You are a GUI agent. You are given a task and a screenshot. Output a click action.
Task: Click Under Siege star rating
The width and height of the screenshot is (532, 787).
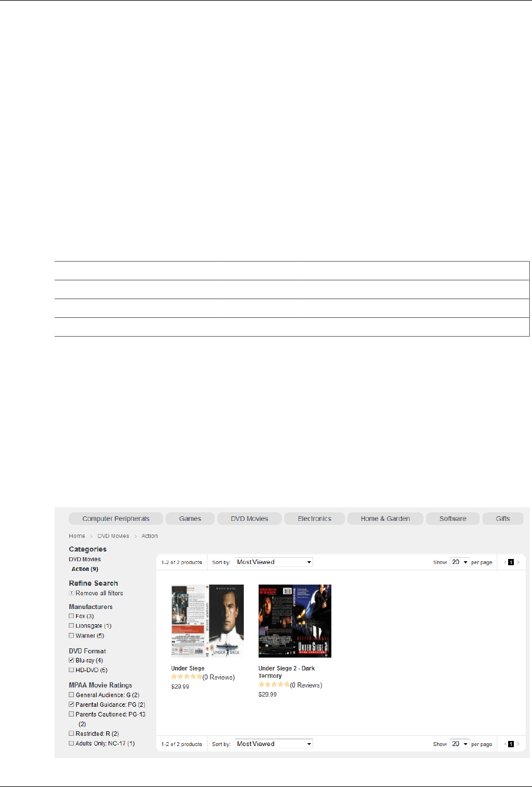(187, 677)
